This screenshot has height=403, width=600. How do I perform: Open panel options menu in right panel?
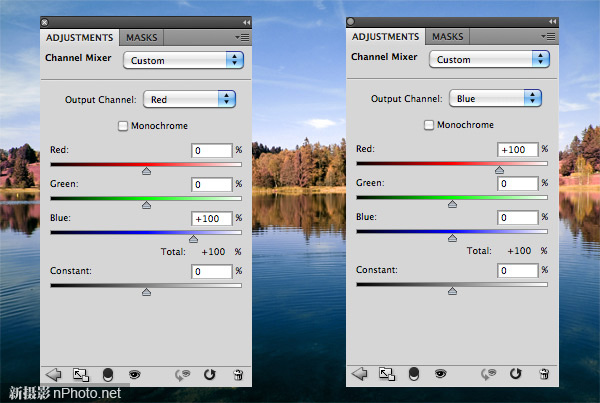548,36
